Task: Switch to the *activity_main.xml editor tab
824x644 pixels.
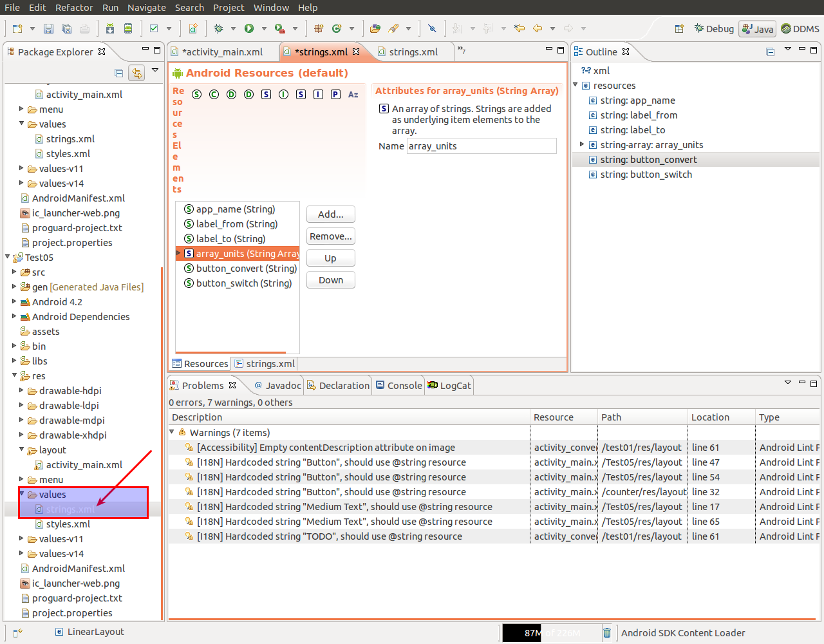Action: [x=223, y=52]
